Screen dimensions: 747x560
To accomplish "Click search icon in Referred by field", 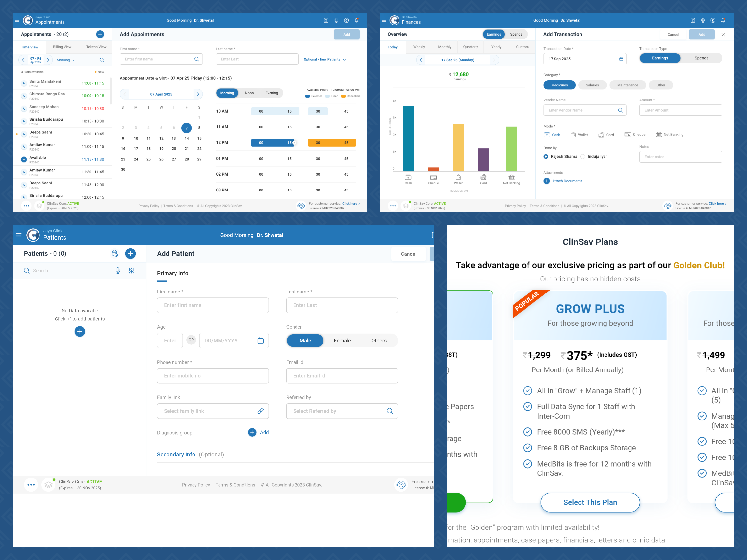I will [x=390, y=411].
